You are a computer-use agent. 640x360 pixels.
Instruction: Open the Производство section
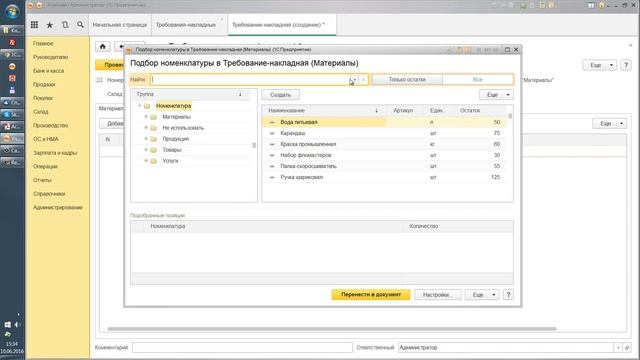pyautogui.click(x=51, y=125)
